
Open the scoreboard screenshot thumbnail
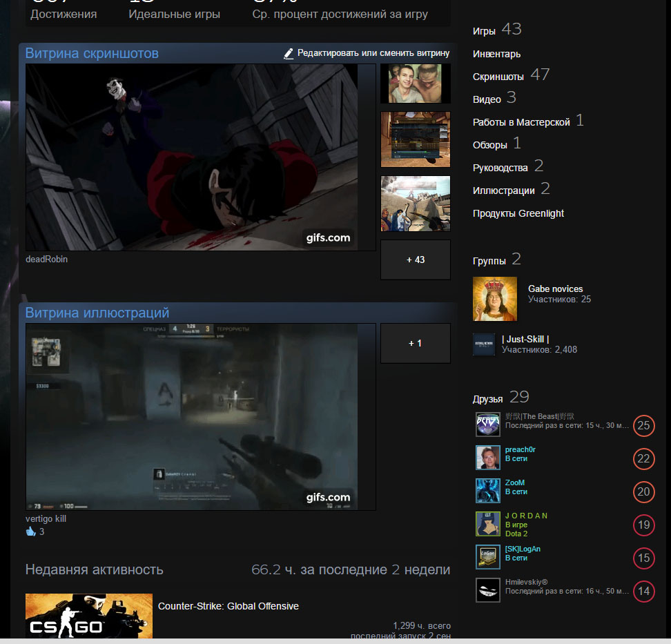click(x=415, y=139)
